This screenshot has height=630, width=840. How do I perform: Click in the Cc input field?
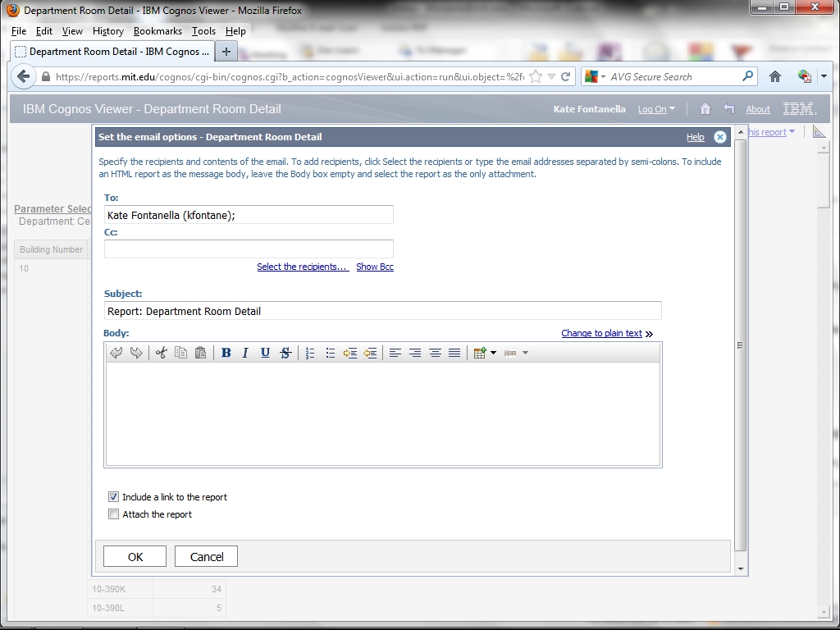[249, 249]
